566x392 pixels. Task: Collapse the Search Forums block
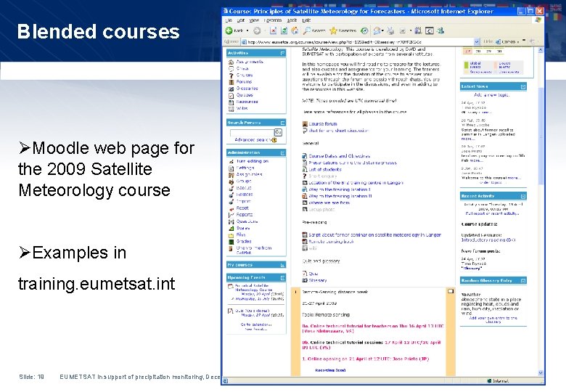(x=282, y=123)
